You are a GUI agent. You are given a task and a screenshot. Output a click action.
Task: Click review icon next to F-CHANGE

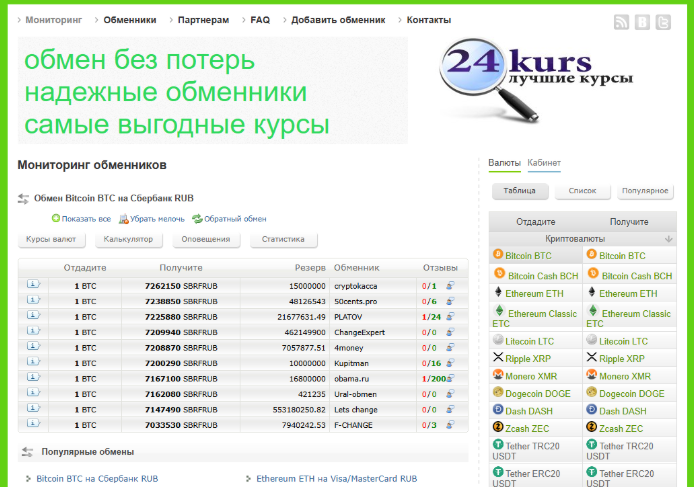coord(450,425)
